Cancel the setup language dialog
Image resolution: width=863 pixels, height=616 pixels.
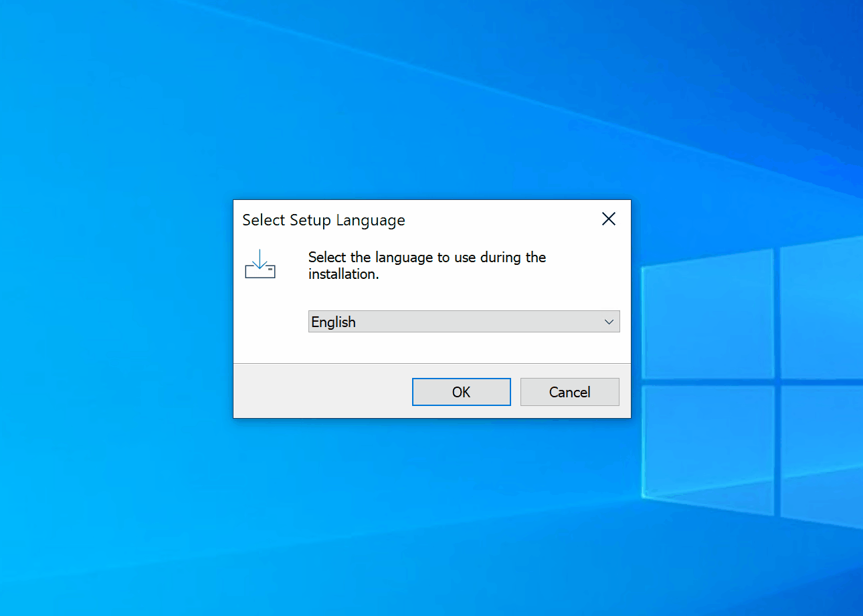click(x=569, y=392)
